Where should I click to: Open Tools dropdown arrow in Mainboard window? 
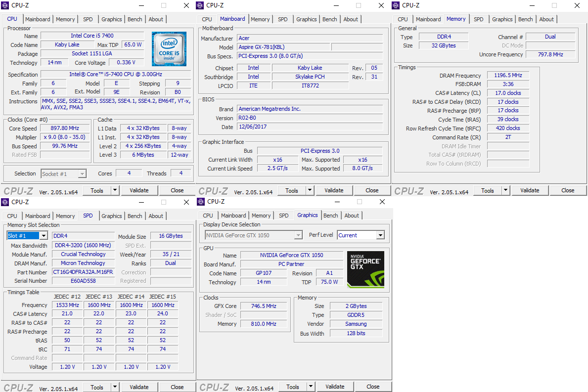point(310,190)
